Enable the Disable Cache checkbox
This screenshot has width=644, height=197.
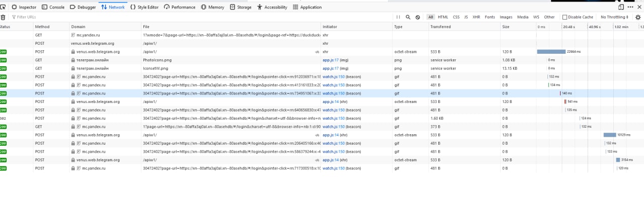[x=565, y=17]
